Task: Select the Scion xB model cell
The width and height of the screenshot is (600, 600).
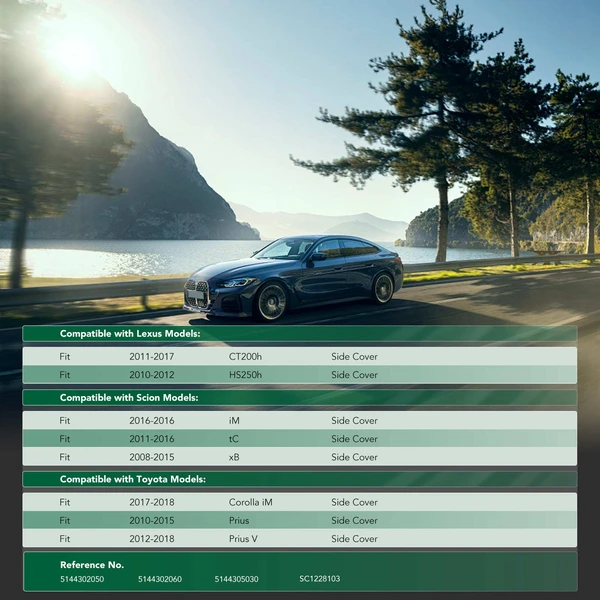Action: [234, 457]
